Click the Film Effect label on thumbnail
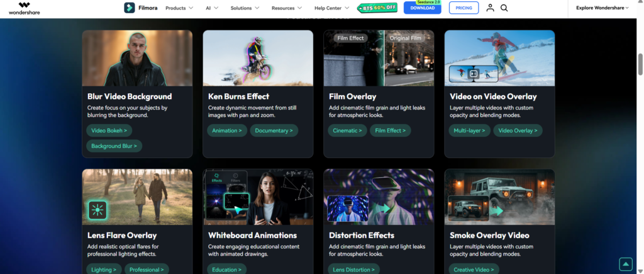Viewport: 644px width, 274px height. pyautogui.click(x=350, y=38)
